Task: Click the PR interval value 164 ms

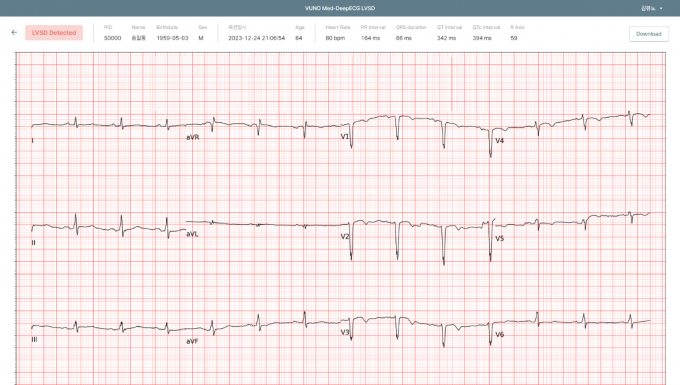Action: tap(370, 38)
